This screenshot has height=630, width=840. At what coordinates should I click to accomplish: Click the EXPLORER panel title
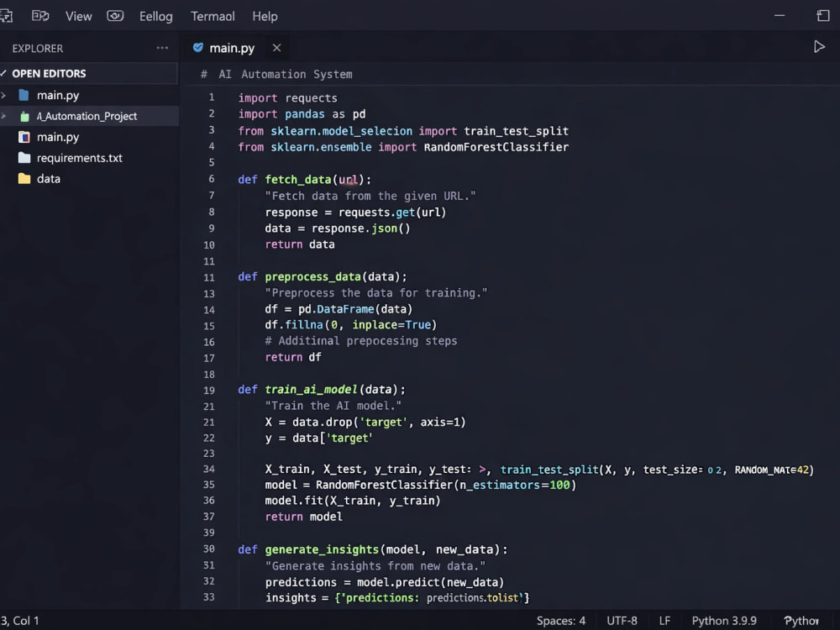click(38, 48)
